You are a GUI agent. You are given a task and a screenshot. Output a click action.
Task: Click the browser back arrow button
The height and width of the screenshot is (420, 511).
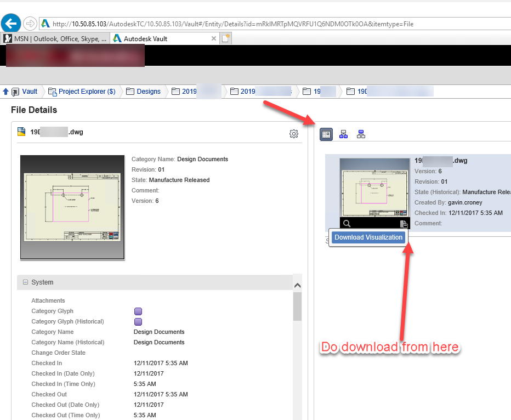[11, 24]
